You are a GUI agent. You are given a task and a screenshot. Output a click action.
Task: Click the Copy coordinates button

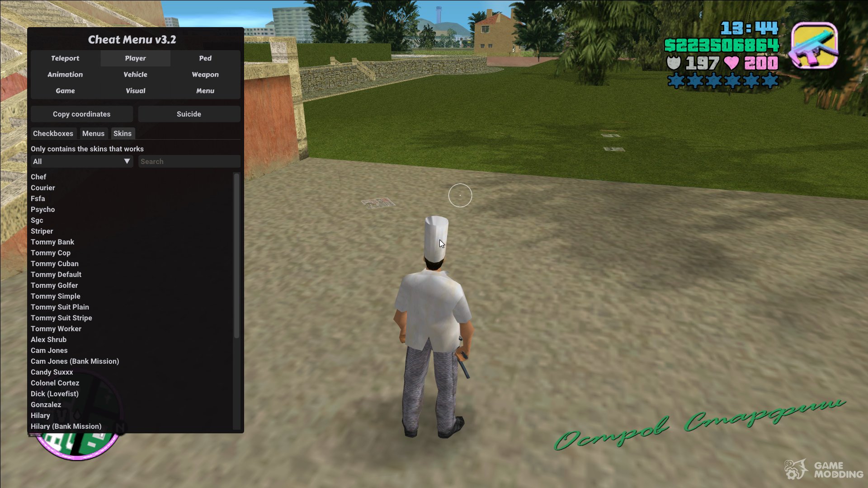[x=82, y=114]
